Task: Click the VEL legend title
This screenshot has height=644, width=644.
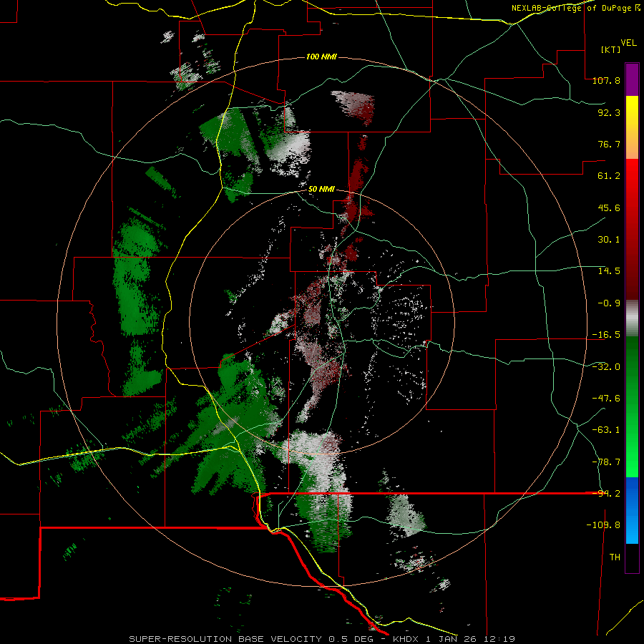Action: point(628,43)
